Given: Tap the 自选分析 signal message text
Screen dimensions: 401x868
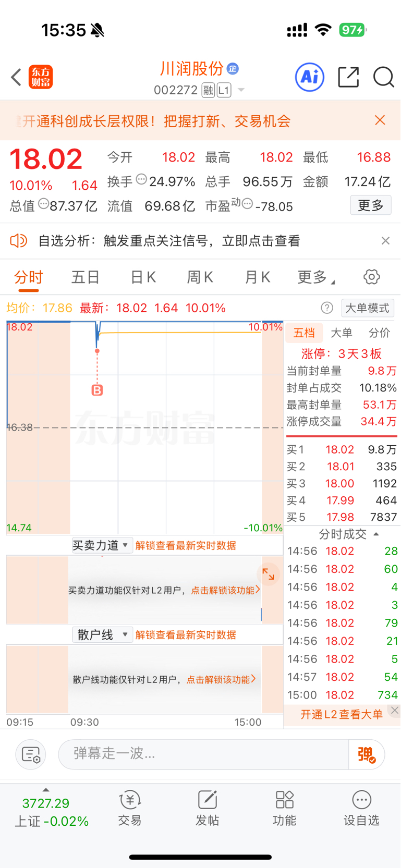Looking at the screenshot, I should pyautogui.click(x=169, y=241).
